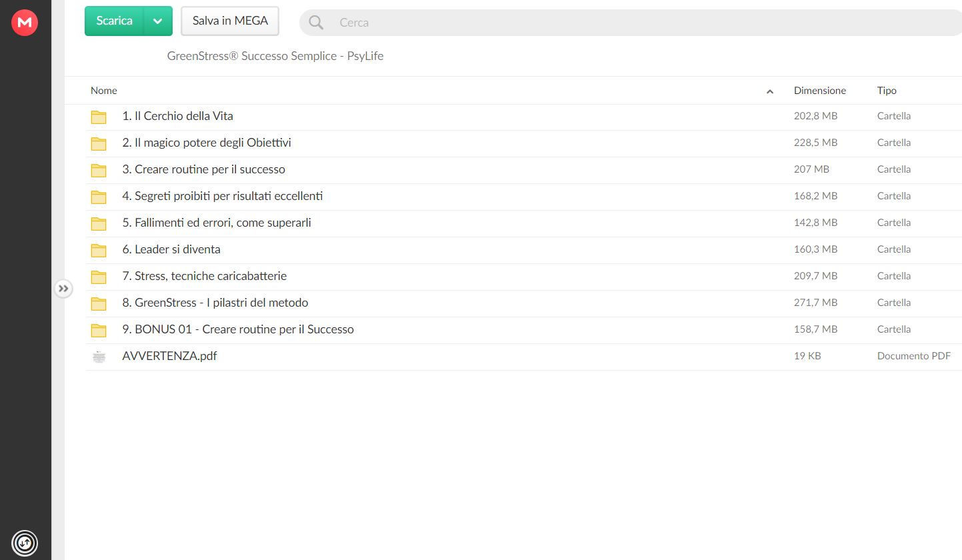The width and height of the screenshot is (962, 560).
Task: Click folder icon of 2. Il magico potere degli Obiettivi
Action: [x=99, y=143]
